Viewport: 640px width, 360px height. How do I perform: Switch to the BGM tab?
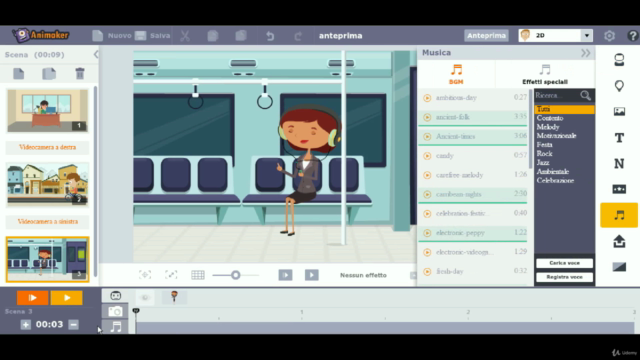point(456,74)
